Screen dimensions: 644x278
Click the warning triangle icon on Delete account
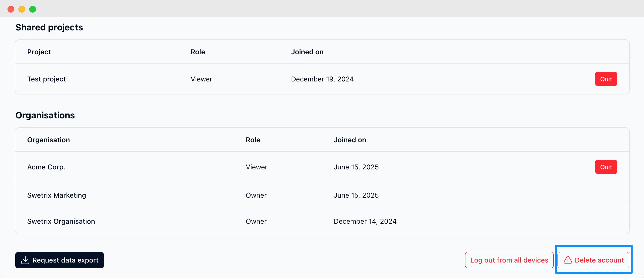(568, 260)
